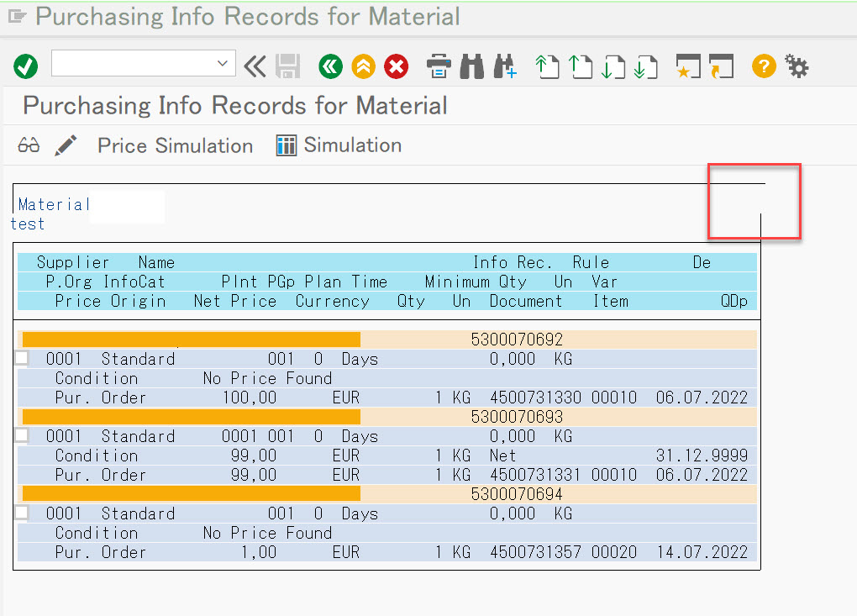Click the Price Origin column header
The width and height of the screenshot is (857, 616).
[110, 301]
